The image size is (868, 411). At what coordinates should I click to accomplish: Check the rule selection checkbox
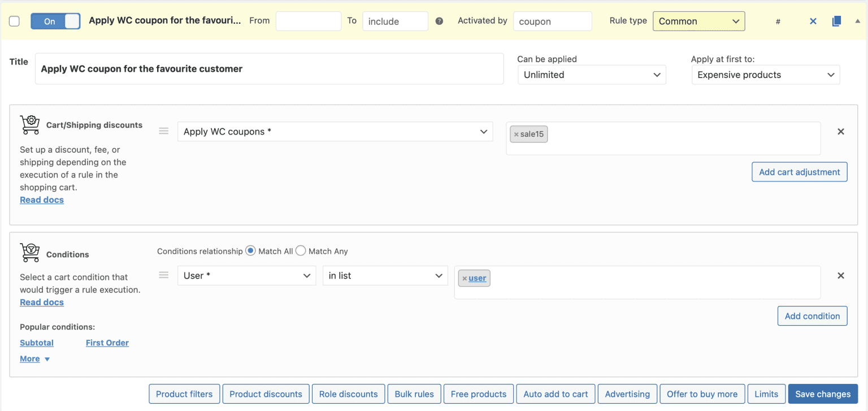15,21
